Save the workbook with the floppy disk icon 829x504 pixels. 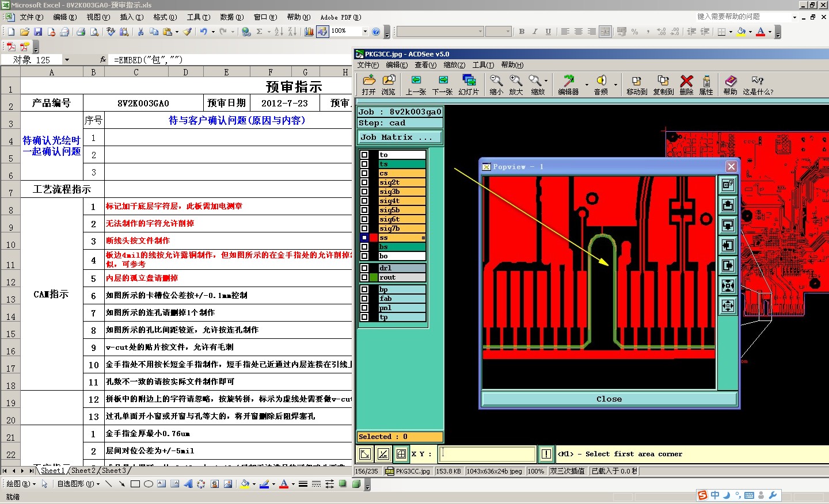[37, 32]
